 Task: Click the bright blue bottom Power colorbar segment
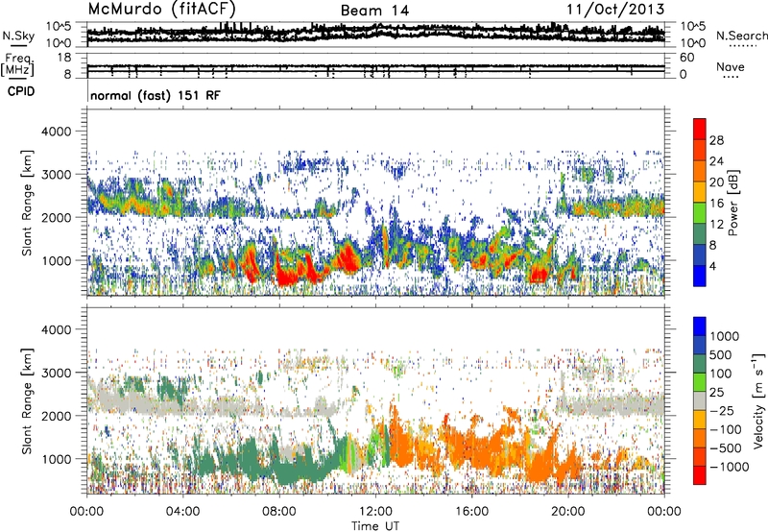[700, 276]
